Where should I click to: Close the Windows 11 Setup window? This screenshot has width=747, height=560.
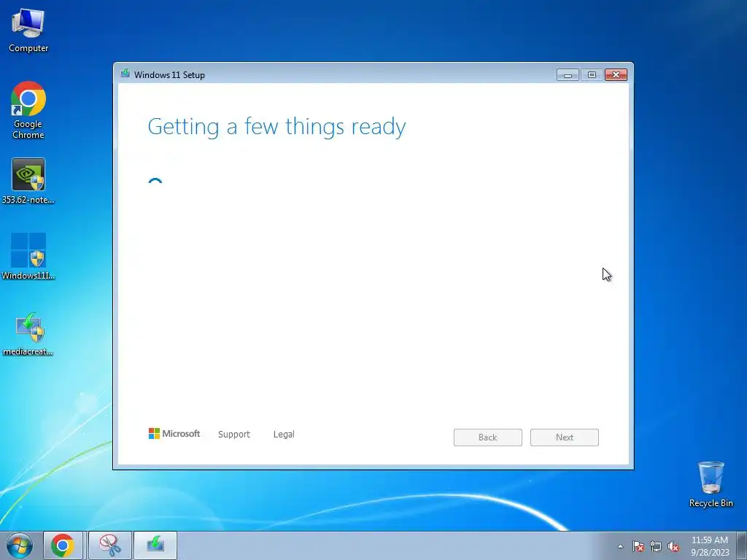click(x=616, y=75)
